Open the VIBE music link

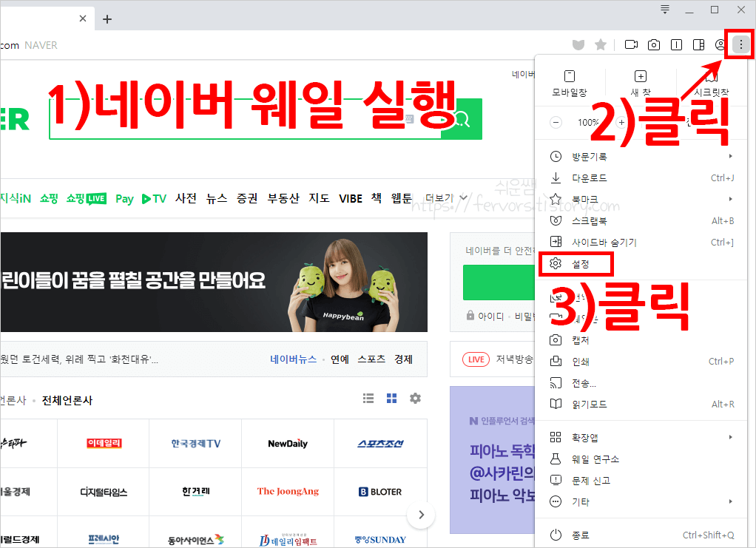351,199
